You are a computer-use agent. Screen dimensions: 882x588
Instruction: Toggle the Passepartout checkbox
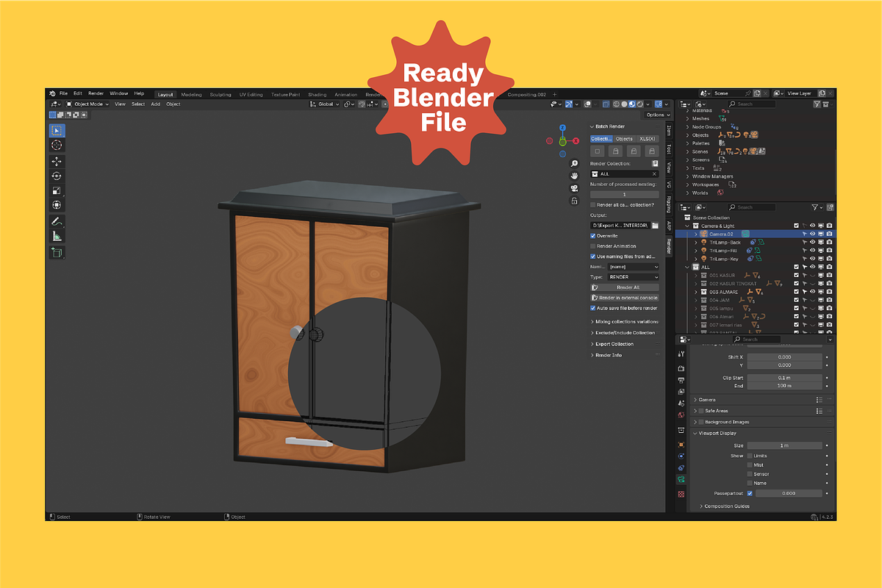(x=750, y=494)
